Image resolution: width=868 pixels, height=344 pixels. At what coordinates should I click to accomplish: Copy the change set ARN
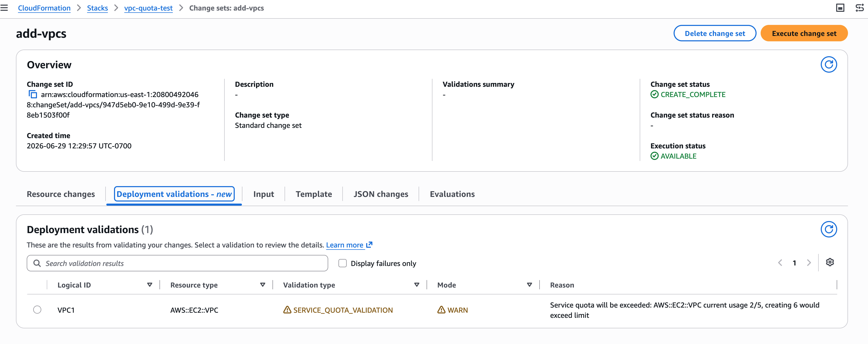[x=33, y=94]
